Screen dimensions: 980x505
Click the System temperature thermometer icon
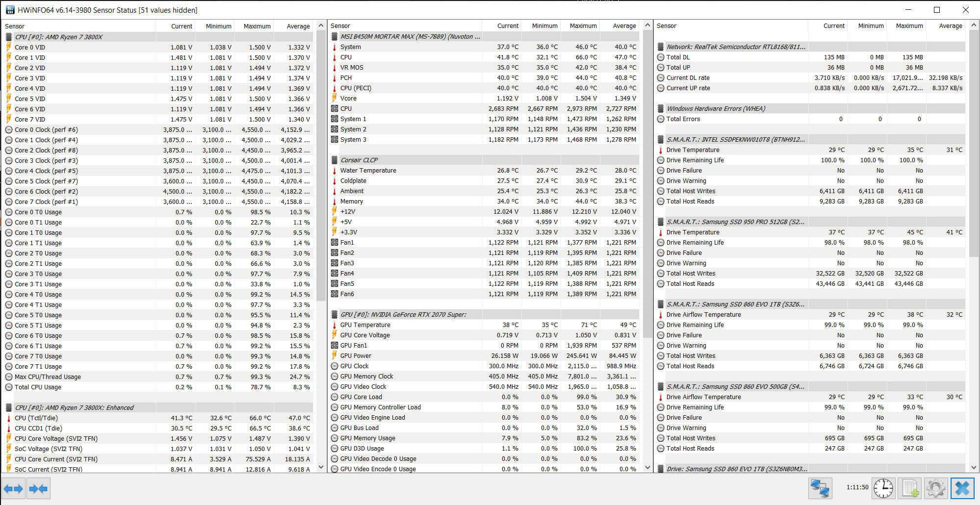point(335,47)
